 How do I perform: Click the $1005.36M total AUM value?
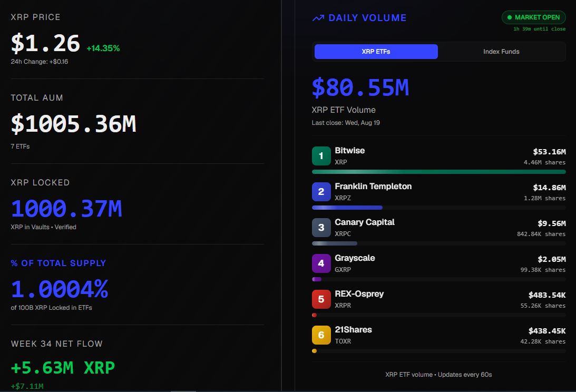click(x=73, y=123)
